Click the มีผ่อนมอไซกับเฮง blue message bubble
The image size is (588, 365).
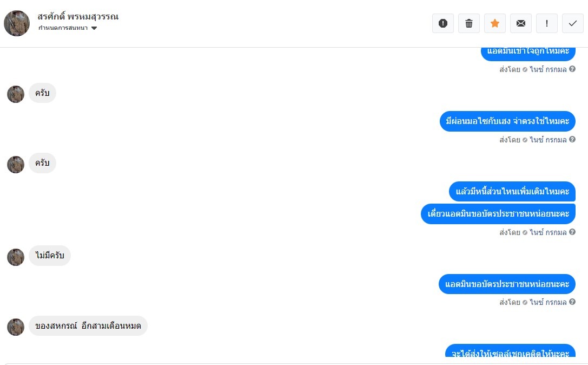tap(508, 121)
